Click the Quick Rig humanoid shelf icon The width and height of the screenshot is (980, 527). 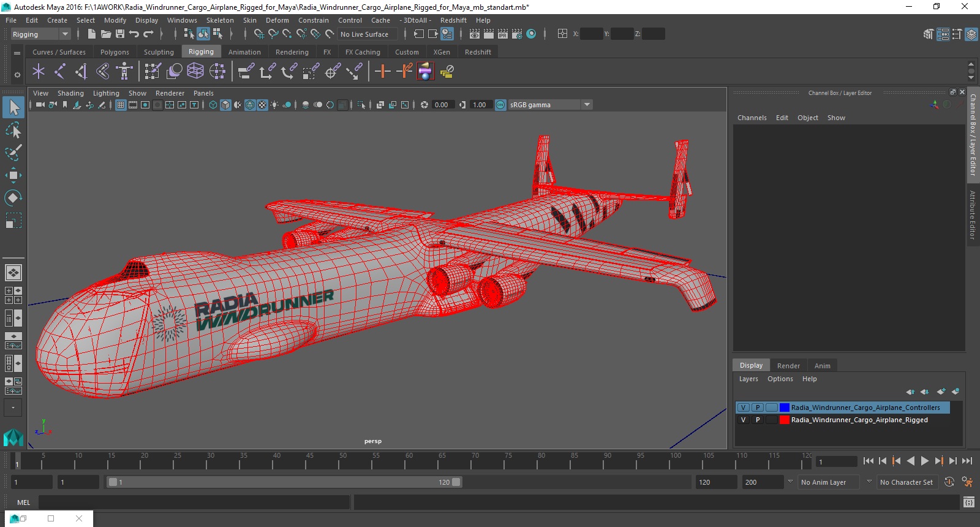tap(124, 72)
